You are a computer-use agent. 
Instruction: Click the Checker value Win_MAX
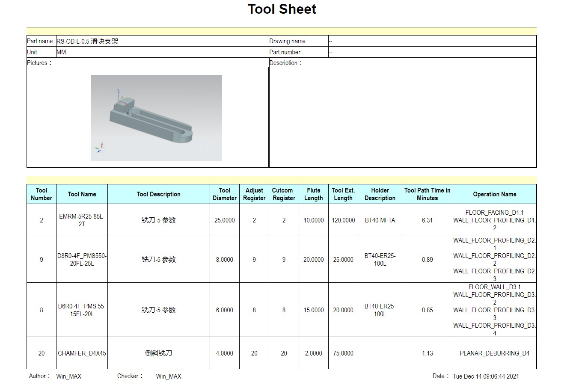[169, 376]
